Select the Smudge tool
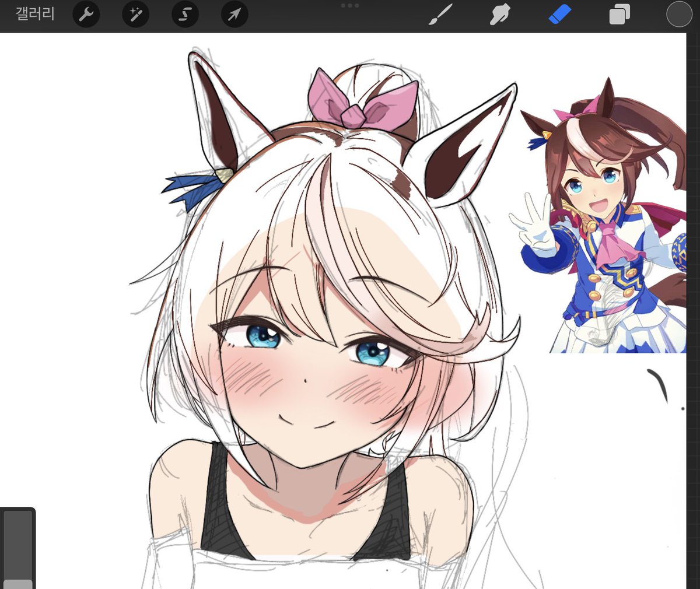 (500, 14)
